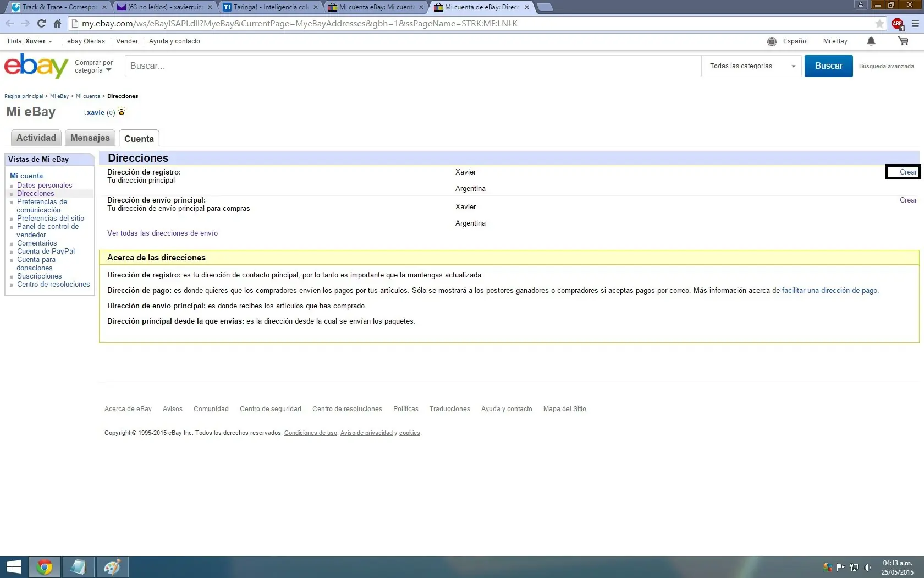Open Datos personales in sidebar
Viewport: 924px width, 578px height.
coord(45,186)
